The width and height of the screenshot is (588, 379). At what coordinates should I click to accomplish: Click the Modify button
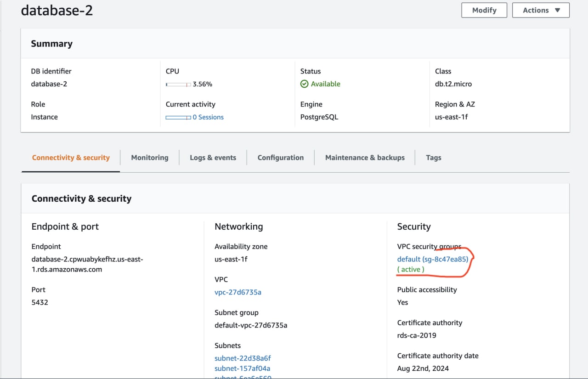click(484, 10)
